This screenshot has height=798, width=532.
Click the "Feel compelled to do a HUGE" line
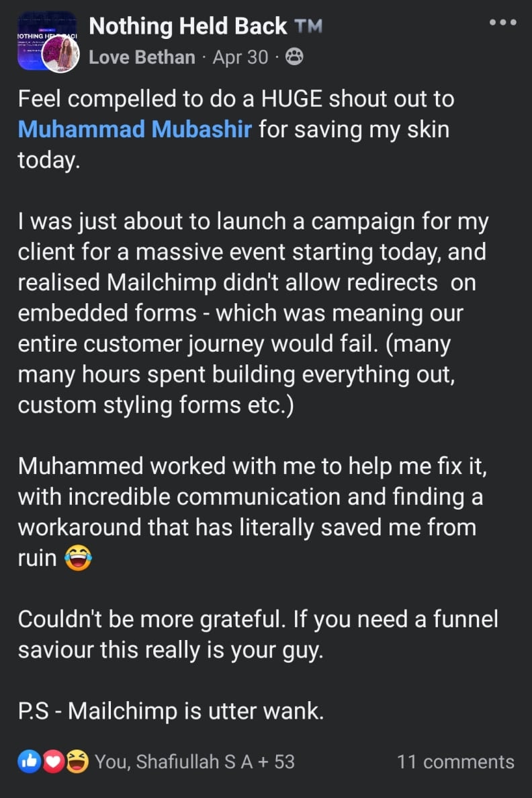click(x=236, y=99)
